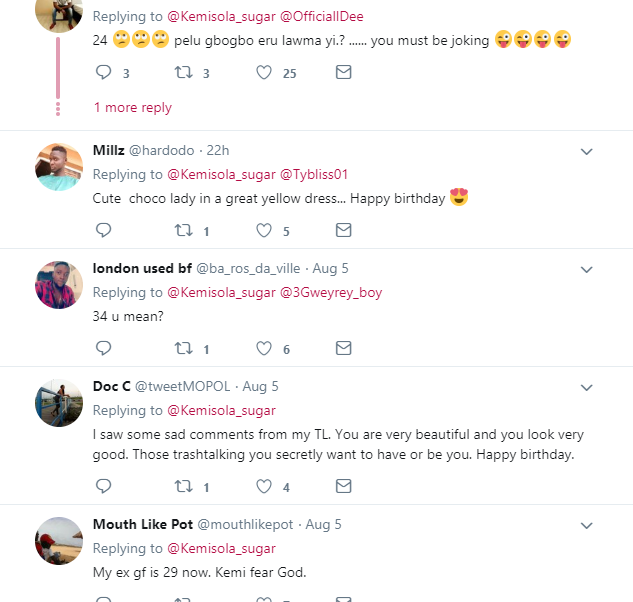Image resolution: width=633 pixels, height=602 pixels.
Task: Open tweet menu for london used bf
Action: pos(587,270)
